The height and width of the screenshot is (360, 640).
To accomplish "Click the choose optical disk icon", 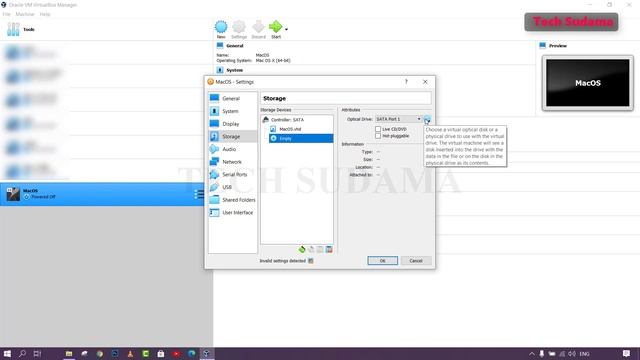I will click(427, 119).
